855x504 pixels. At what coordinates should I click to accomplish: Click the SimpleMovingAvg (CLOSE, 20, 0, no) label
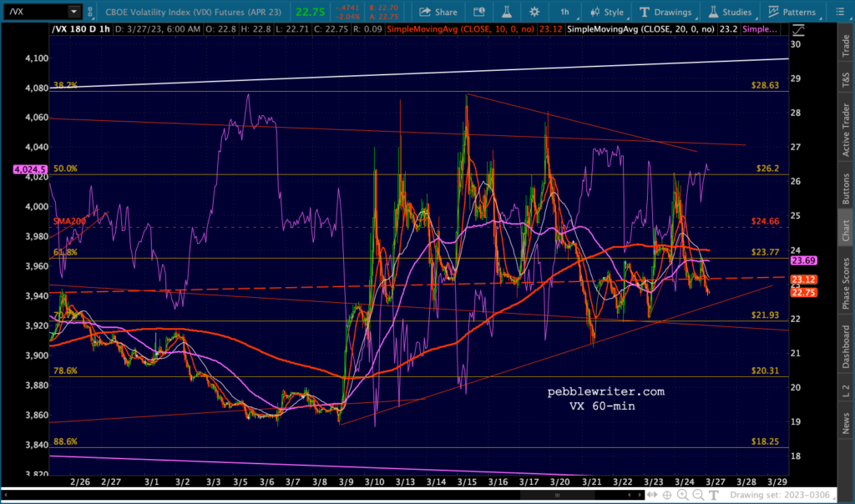(640, 29)
